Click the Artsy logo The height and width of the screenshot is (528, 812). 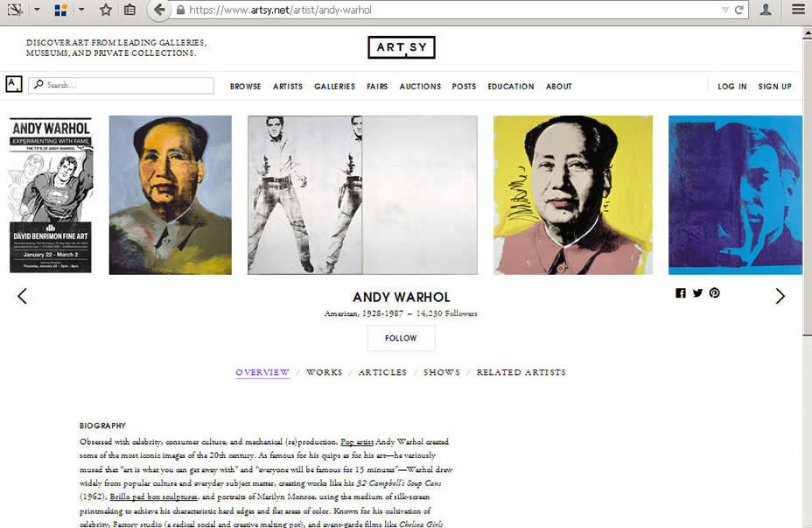pos(402,47)
